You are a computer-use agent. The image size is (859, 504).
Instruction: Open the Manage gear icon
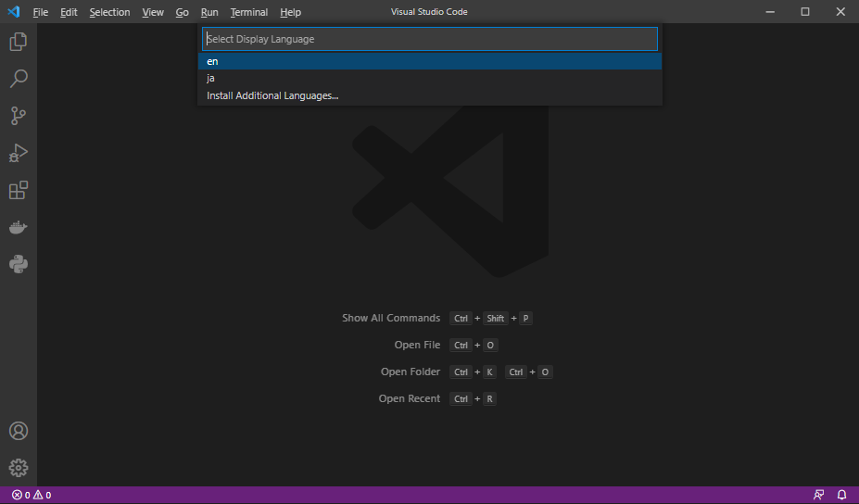(19, 468)
